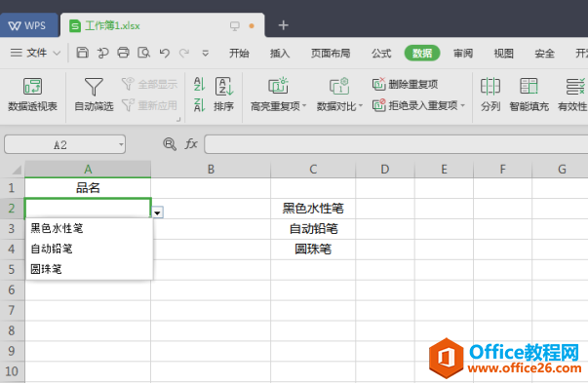Screen dimensions: 588x385
Task: Open the filter group dialog launcher
Action: click(x=178, y=119)
